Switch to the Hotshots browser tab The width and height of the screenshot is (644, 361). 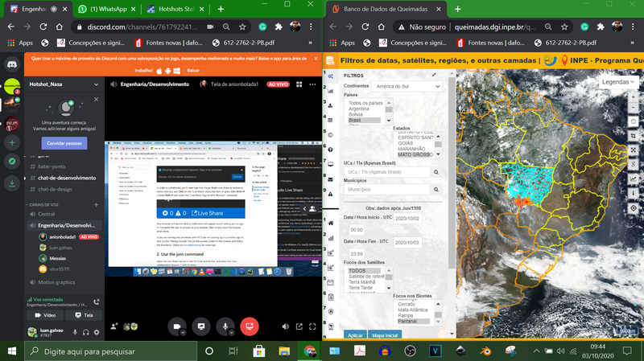(x=175, y=9)
